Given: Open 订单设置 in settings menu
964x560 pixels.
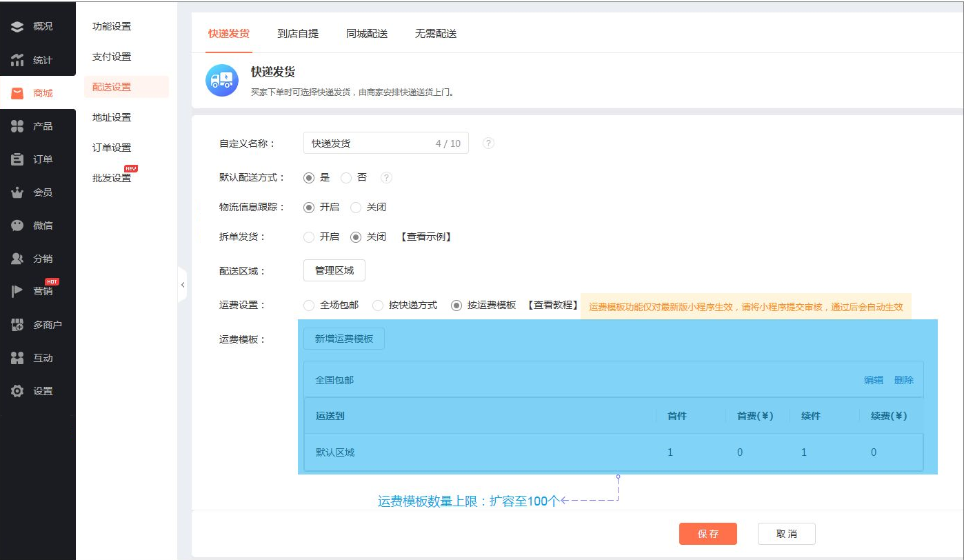Looking at the screenshot, I should point(112,148).
